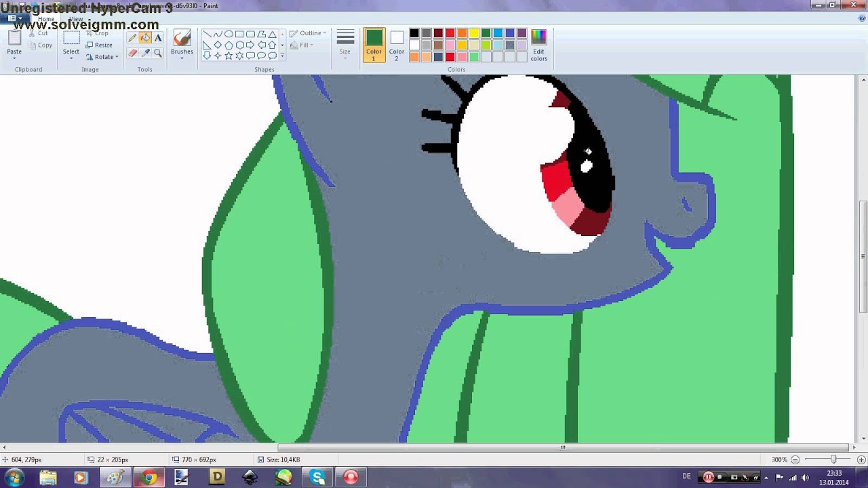Click the Brushes tool icon

click(x=182, y=38)
